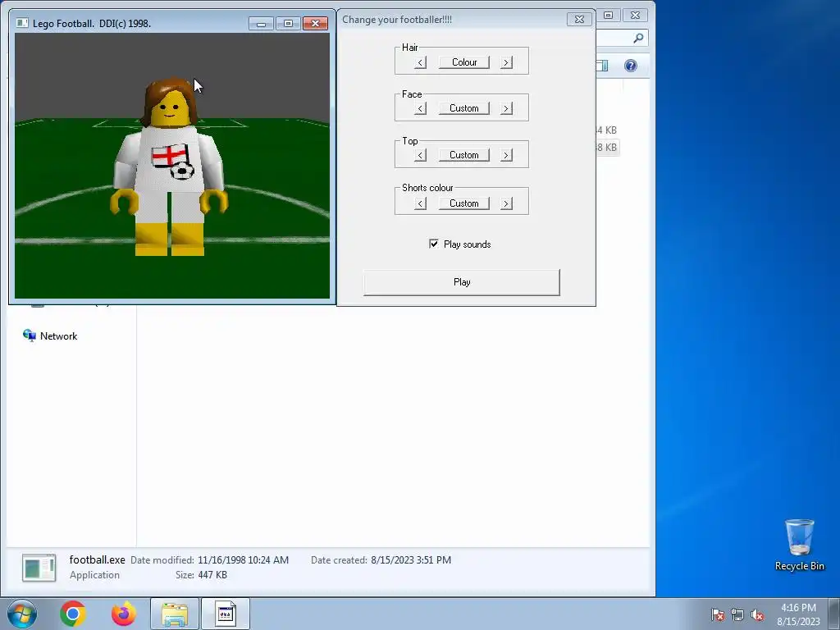Viewport: 840px width, 630px height.
Task: Click football.exe name in details pane
Action: pos(97,559)
